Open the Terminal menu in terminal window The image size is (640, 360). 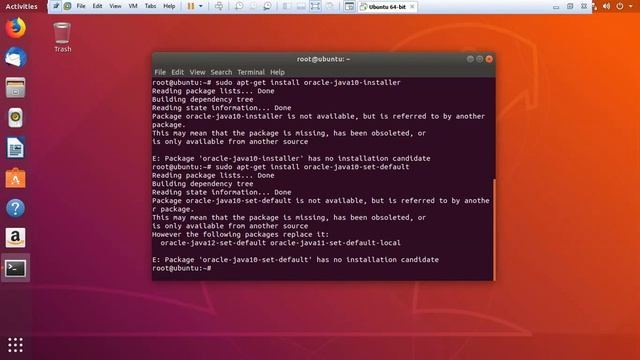[251, 72]
